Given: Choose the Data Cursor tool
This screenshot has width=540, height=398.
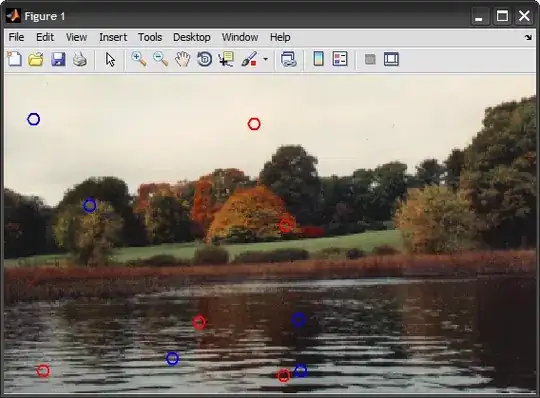Looking at the screenshot, I should tap(226, 59).
